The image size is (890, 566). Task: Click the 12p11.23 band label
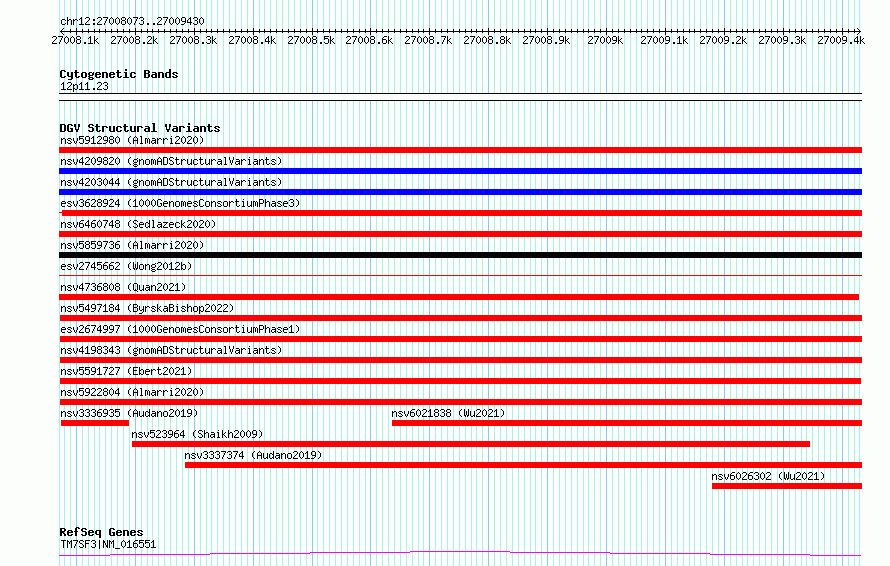point(84,86)
